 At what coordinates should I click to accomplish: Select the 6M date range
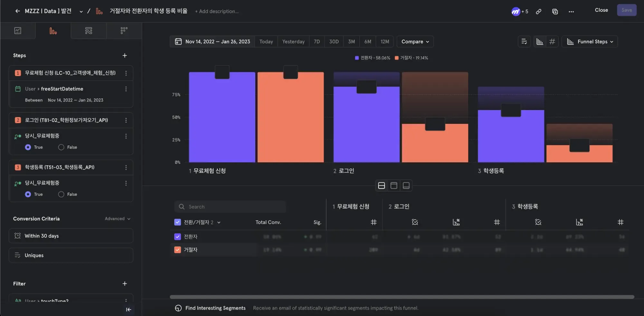pyautogui.click(x=368, y=42)
